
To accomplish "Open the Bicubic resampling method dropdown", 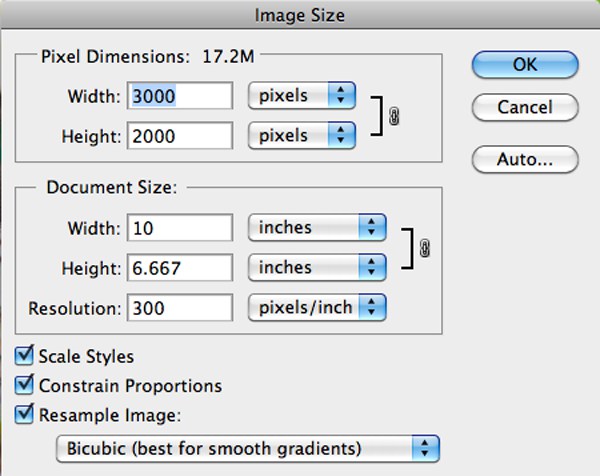I will coord(248,447).
